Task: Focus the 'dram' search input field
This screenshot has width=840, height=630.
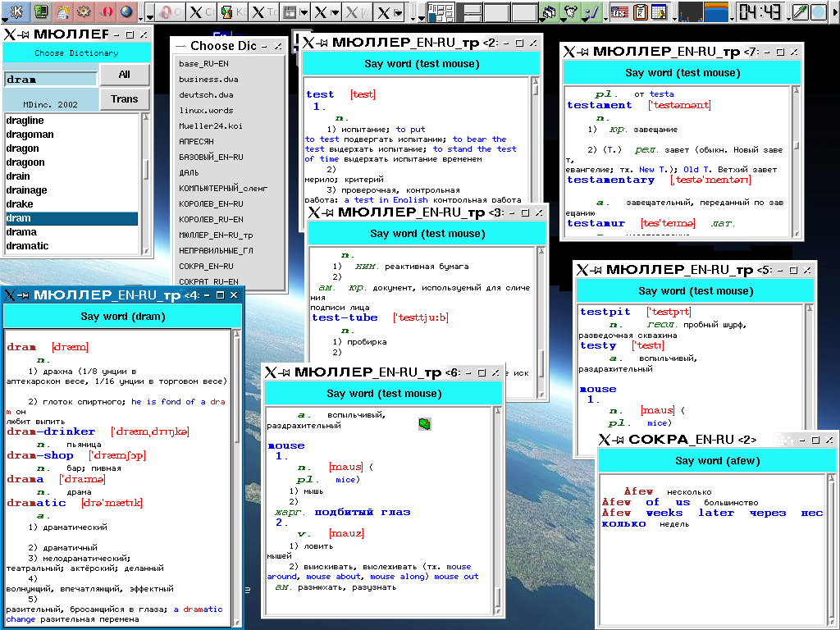Action: (51, 80)
